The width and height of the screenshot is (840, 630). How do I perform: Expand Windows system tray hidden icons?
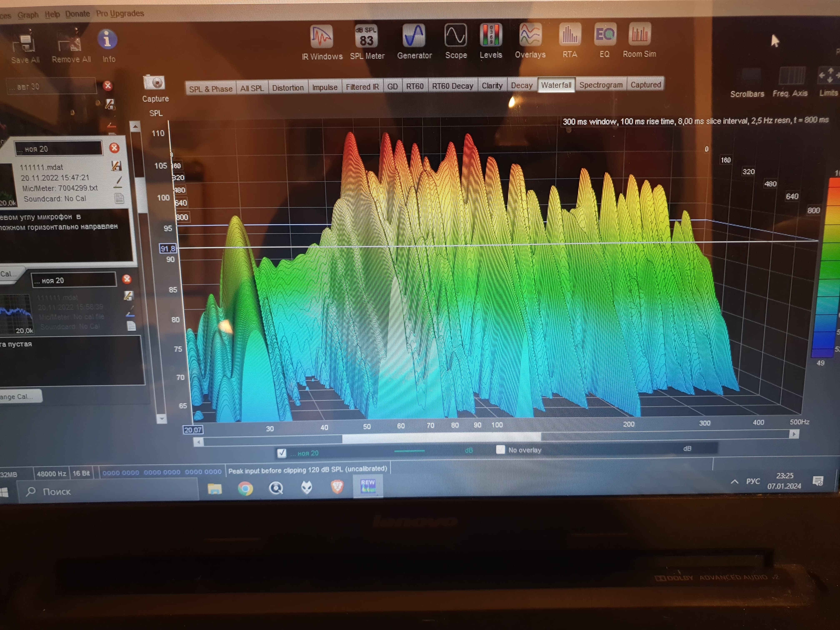pos(734,481)
